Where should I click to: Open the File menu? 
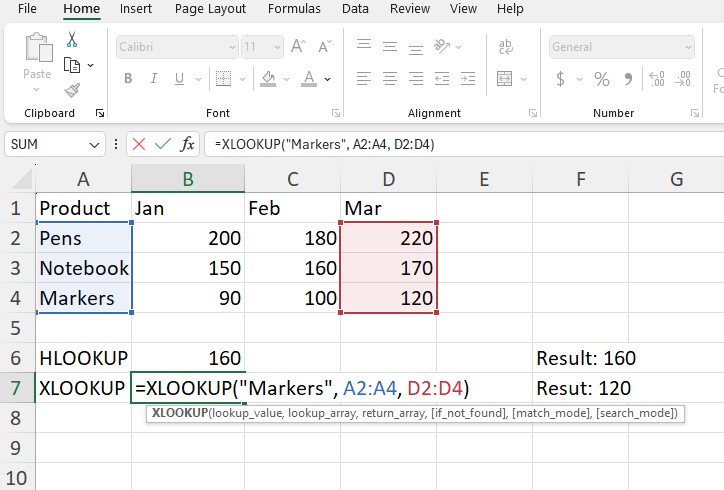coord(28,9)
